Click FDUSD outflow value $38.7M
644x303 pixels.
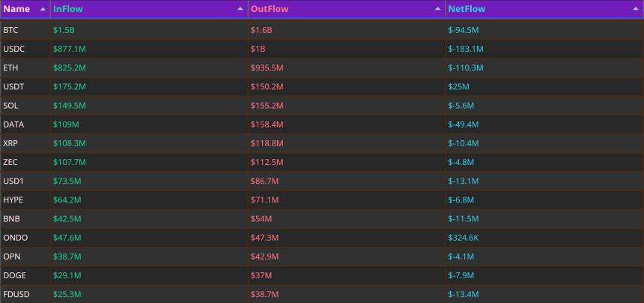pyautogui.click(x=264, y=294)
